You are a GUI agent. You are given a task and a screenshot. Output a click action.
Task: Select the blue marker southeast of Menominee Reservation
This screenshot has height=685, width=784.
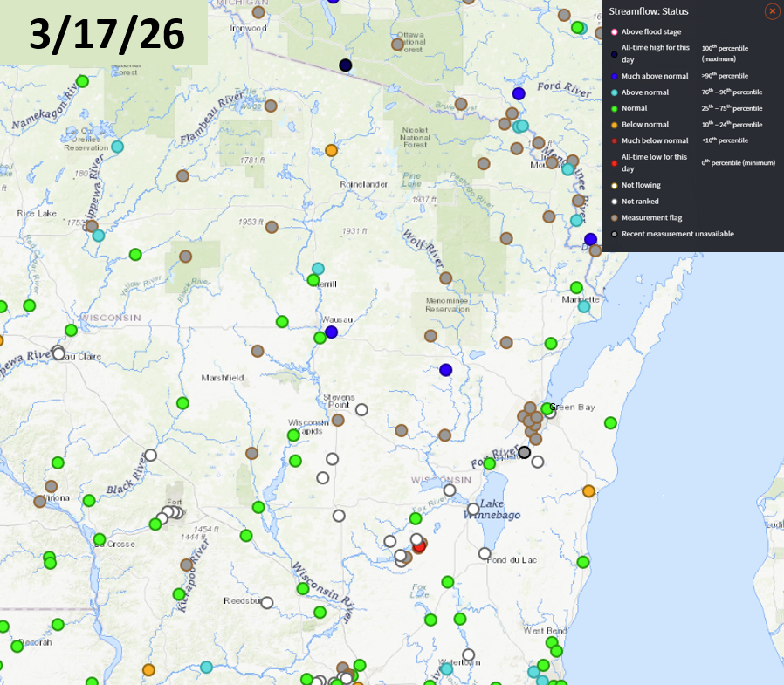446,370
